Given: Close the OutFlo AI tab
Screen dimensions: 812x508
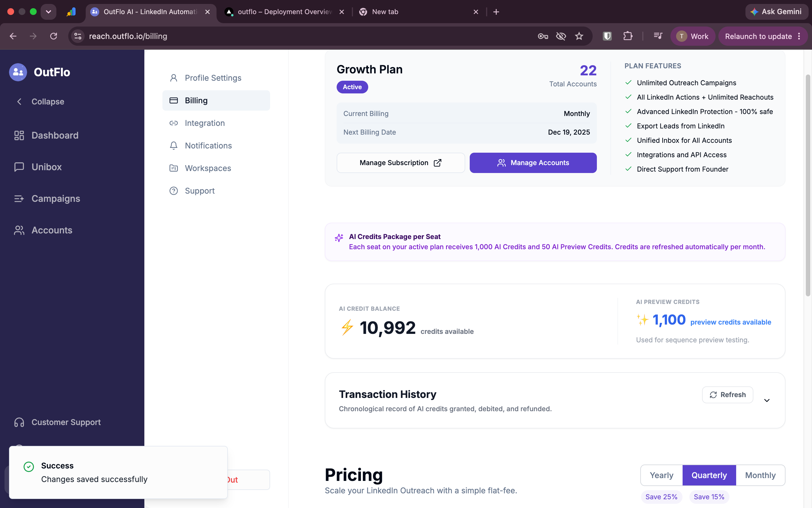Looking at the screenshot, I should (207, 12).
